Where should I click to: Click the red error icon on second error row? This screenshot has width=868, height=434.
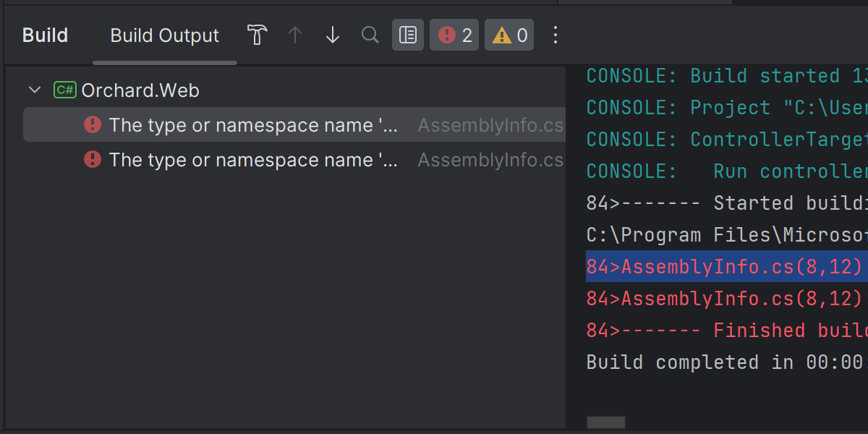click(93, 160)
